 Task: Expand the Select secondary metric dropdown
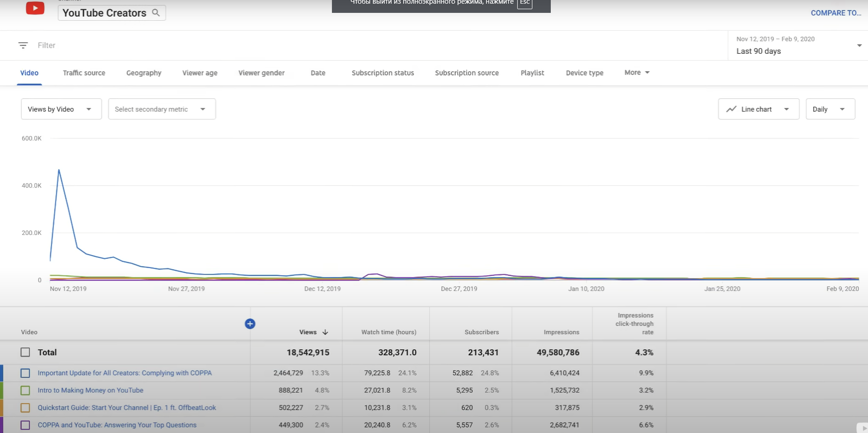pos(162,109)
